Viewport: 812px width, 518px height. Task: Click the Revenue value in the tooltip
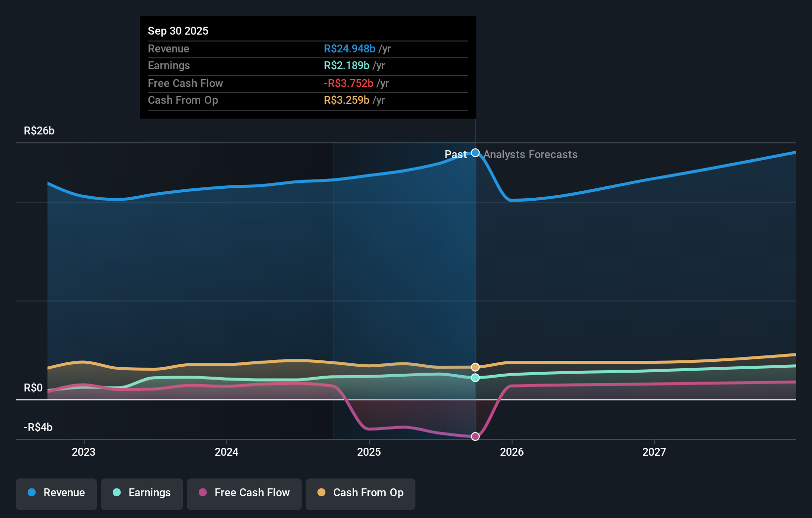click(x=350, y=48)
